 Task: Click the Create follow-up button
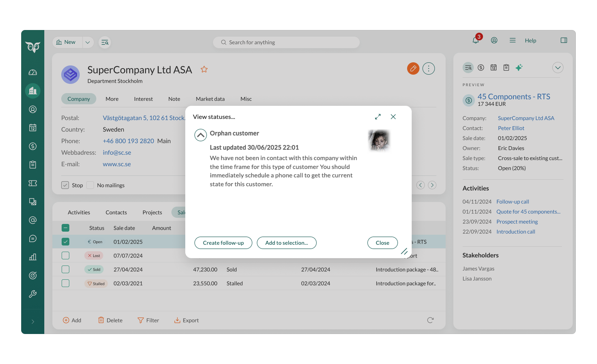click(x=223, y=243)
